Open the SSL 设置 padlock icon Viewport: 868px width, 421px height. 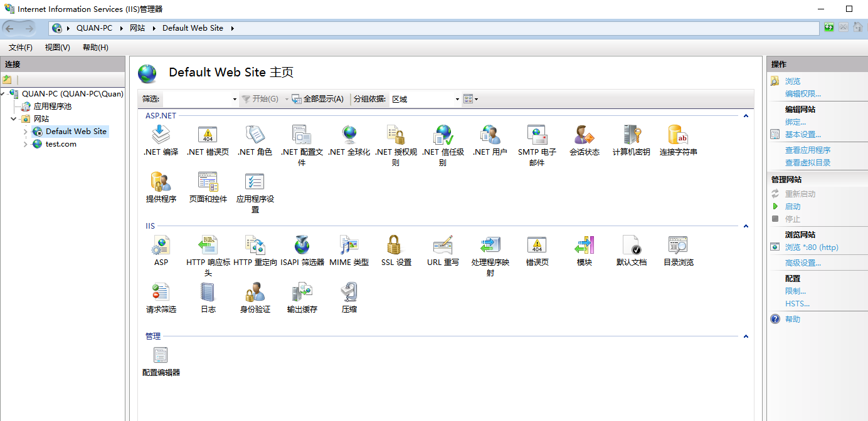pos(396,246)
